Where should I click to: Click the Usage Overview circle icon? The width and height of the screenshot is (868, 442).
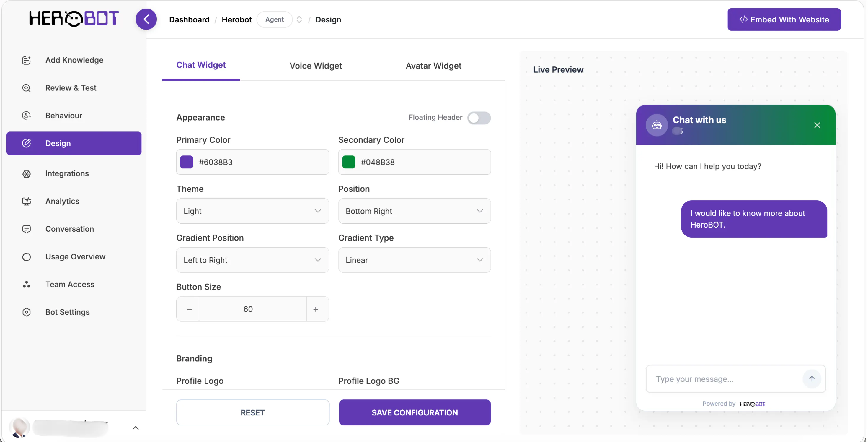coord(26,257)
